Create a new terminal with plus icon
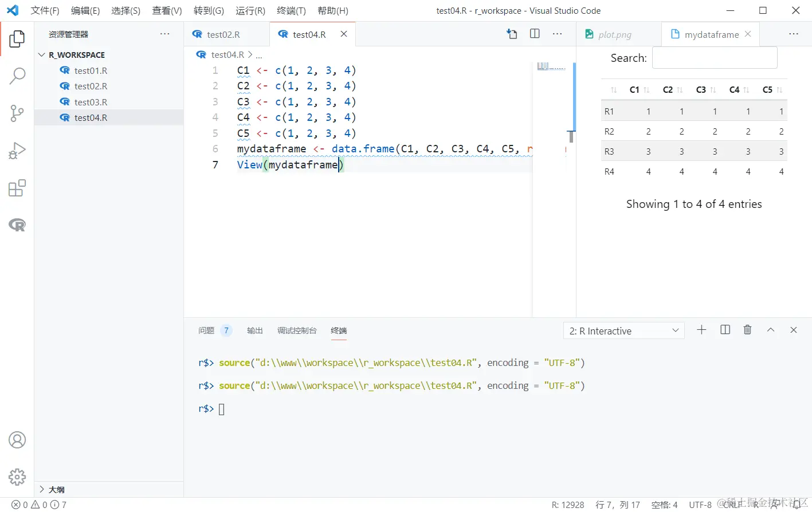 (x=701, y=330)
